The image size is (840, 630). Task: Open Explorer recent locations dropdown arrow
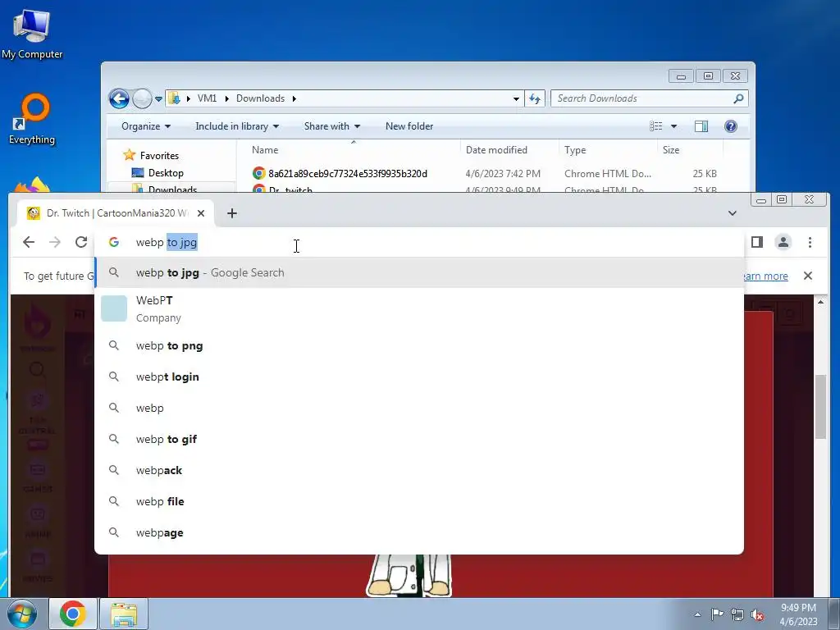tap(158, 99)
